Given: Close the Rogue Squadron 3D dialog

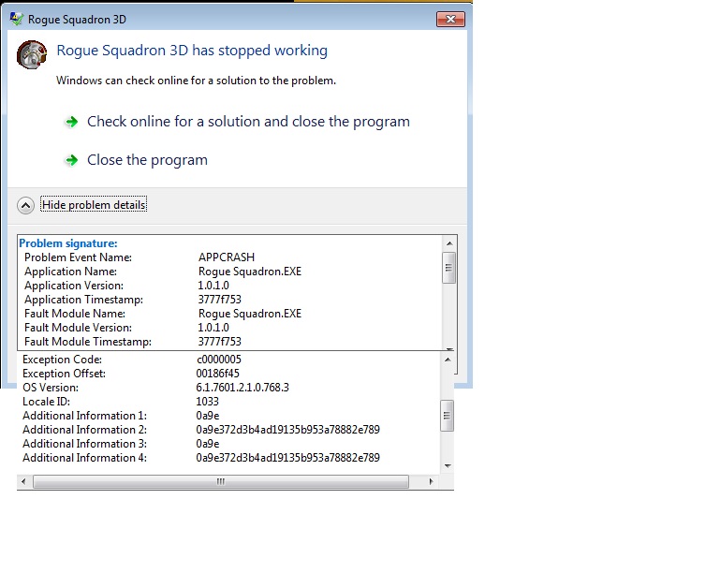Looking at the screenshot, I should [x=450, y=20].
